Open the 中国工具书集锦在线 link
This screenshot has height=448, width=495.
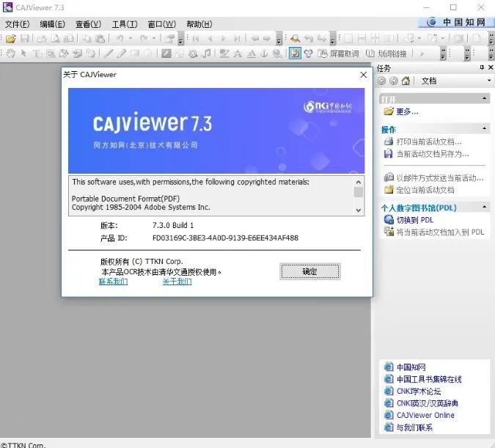tap(429, 379)
